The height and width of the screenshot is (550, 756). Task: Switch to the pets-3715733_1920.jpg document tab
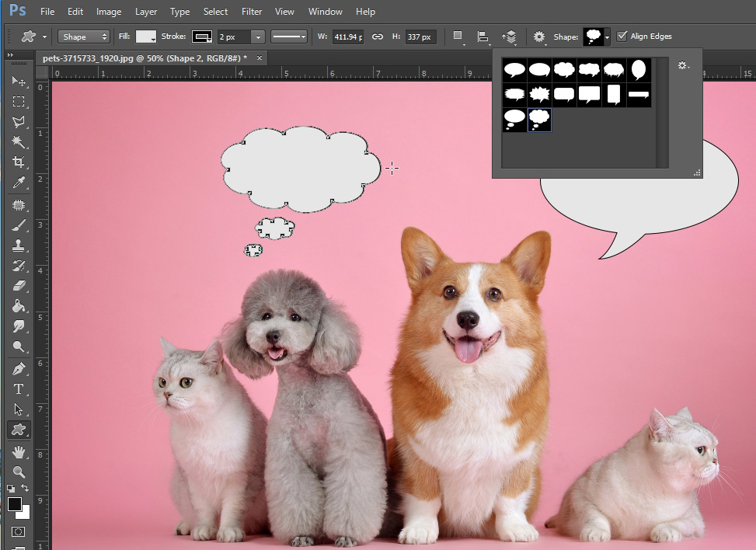point(145,58)
